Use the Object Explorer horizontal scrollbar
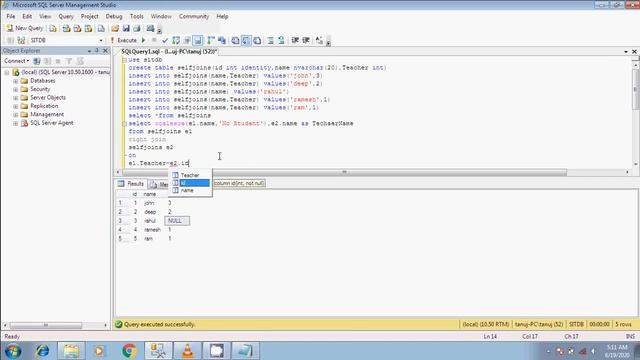 tap(46, 325)
